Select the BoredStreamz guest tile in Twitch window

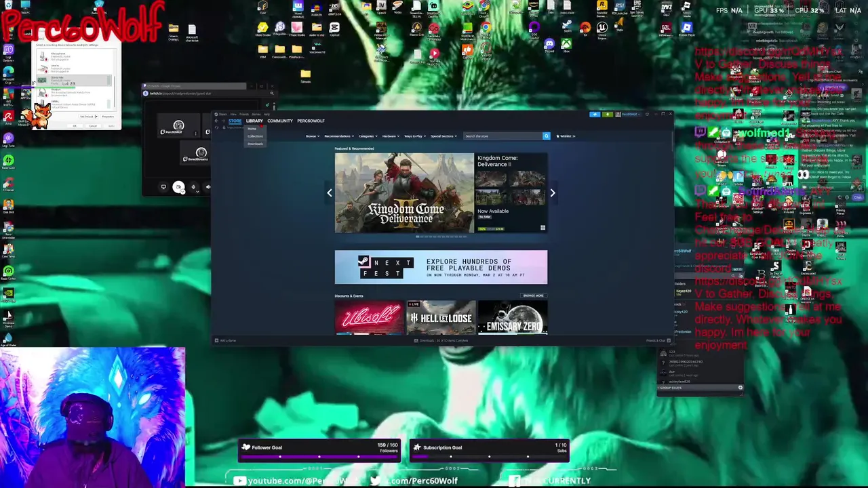click(195, 152)
